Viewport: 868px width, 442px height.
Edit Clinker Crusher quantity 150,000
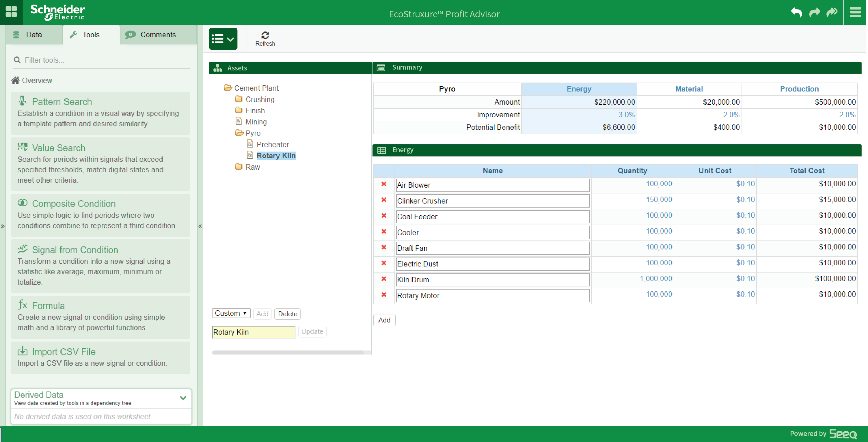tap(659, 199)
